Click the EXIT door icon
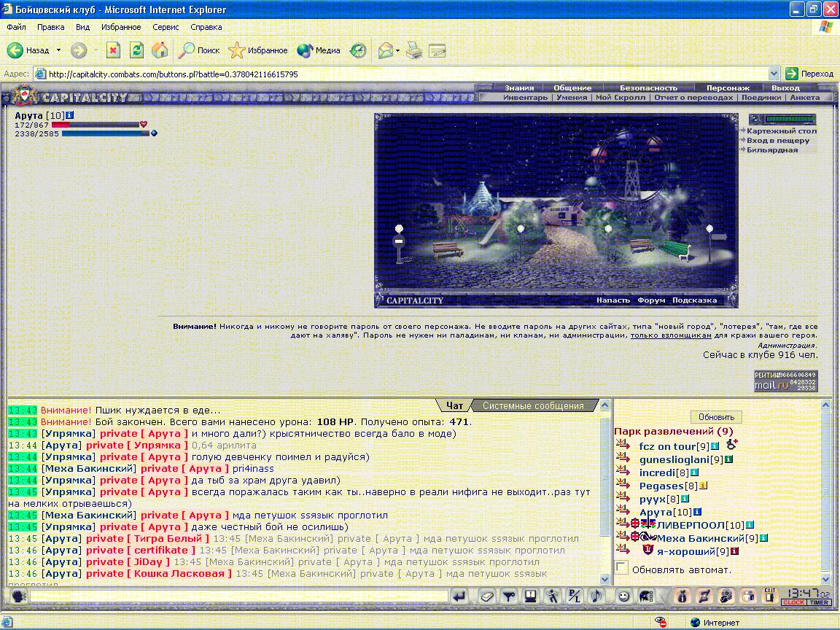The width and height of the screenshot is (840, 630). [x=770, y=596]
